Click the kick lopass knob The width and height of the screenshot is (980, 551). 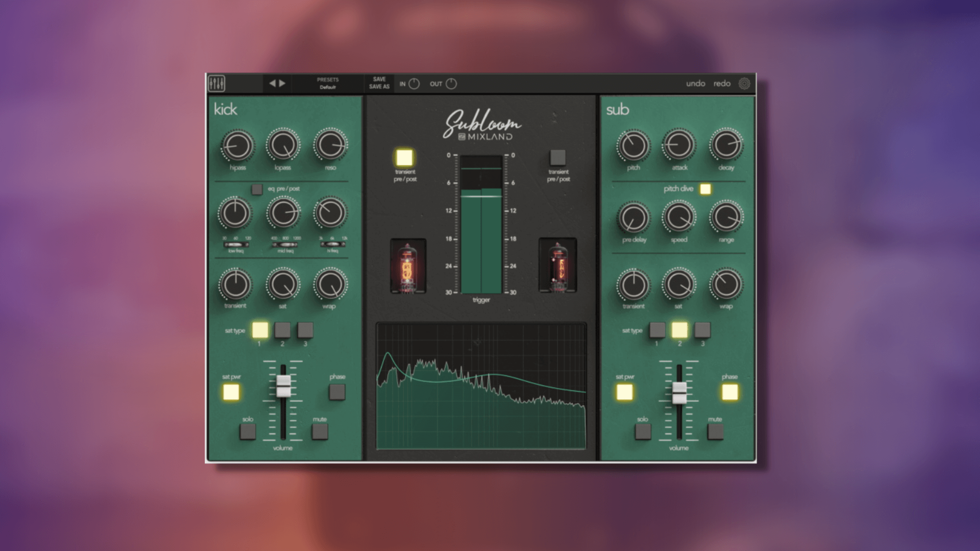tap(283, 145)
